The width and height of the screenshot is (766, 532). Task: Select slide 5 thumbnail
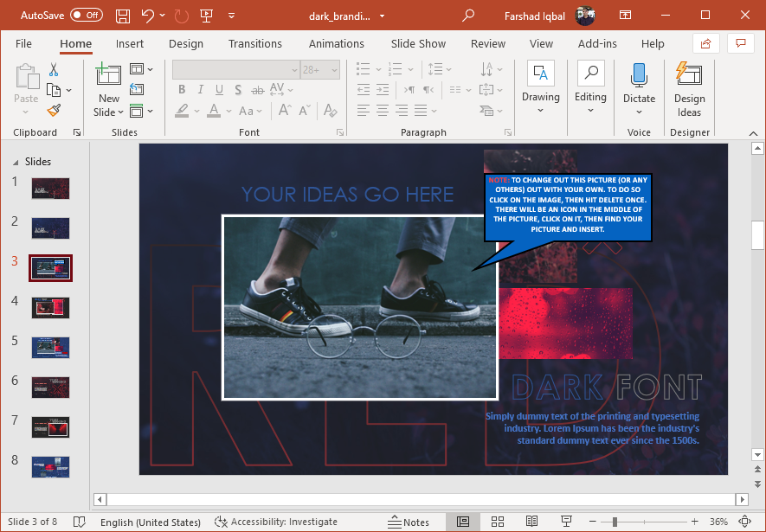coord(50,347)
